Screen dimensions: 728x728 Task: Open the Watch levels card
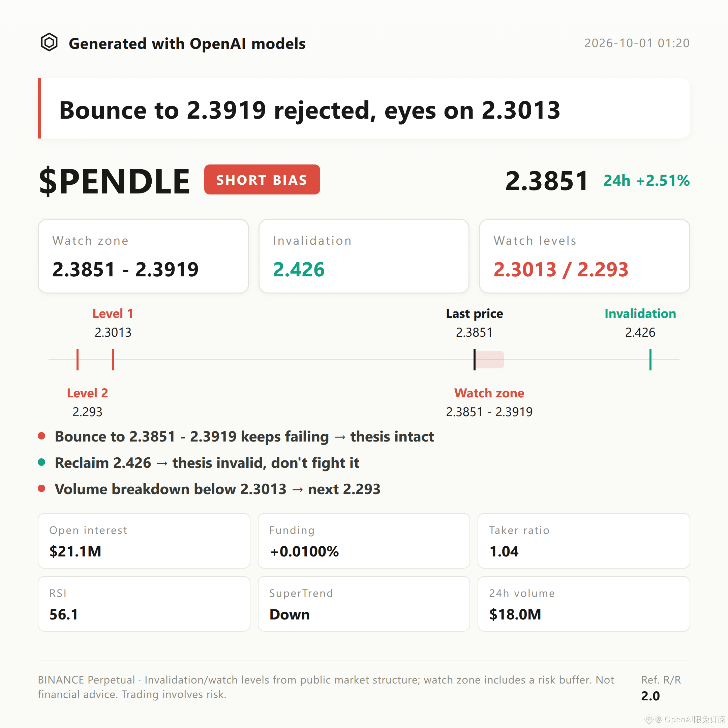click(x=584, y=256)
